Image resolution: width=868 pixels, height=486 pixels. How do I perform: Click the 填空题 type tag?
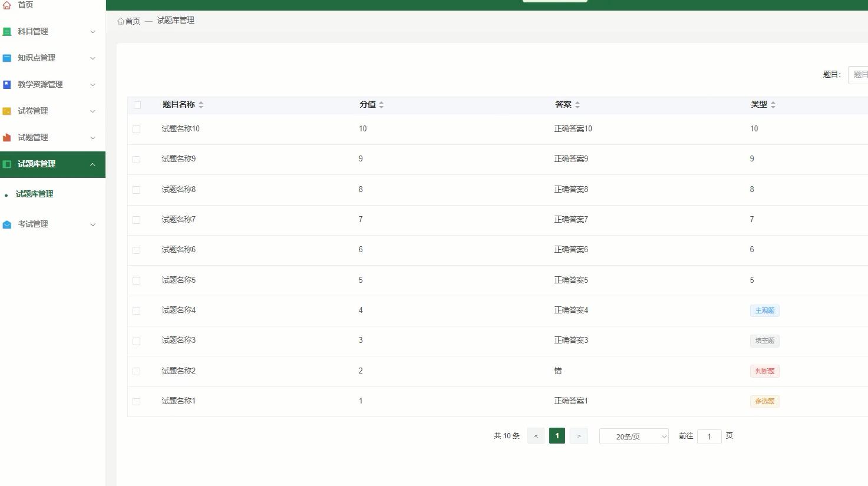pos(765,341)
